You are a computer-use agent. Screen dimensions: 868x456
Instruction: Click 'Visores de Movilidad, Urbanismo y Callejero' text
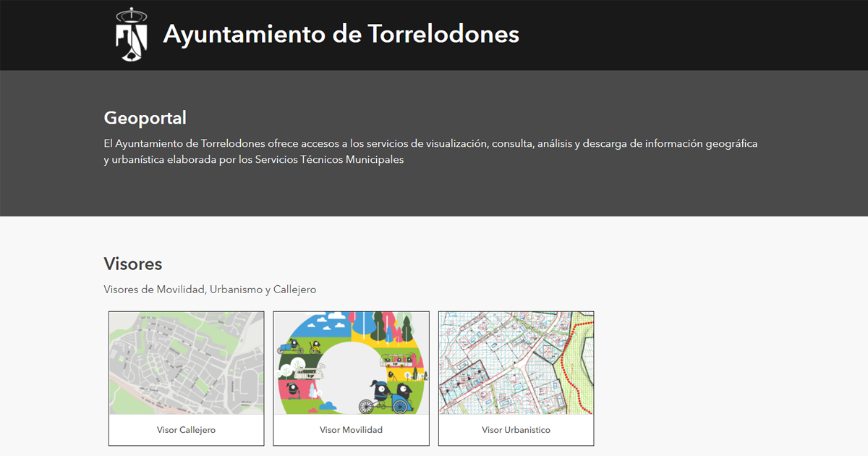coord(210,290)
